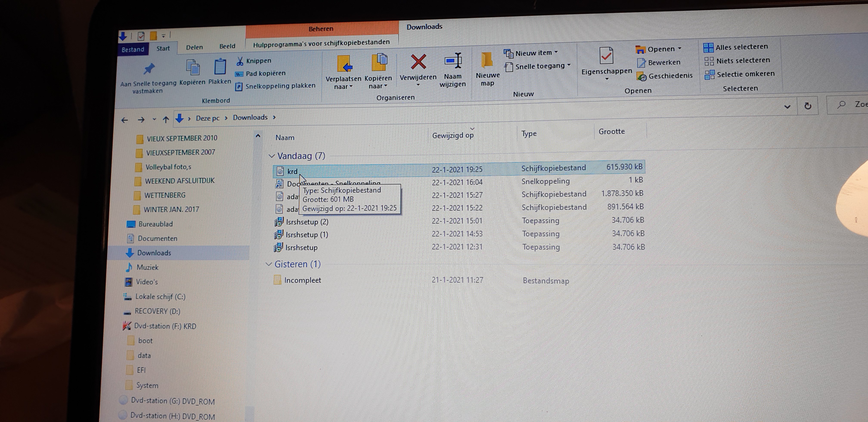The width and height of the screenshot is (868, 422).
Task: Open WEEKEND AFSLUITDIJK folder in sidebar
Action: (x=175, y=181)
